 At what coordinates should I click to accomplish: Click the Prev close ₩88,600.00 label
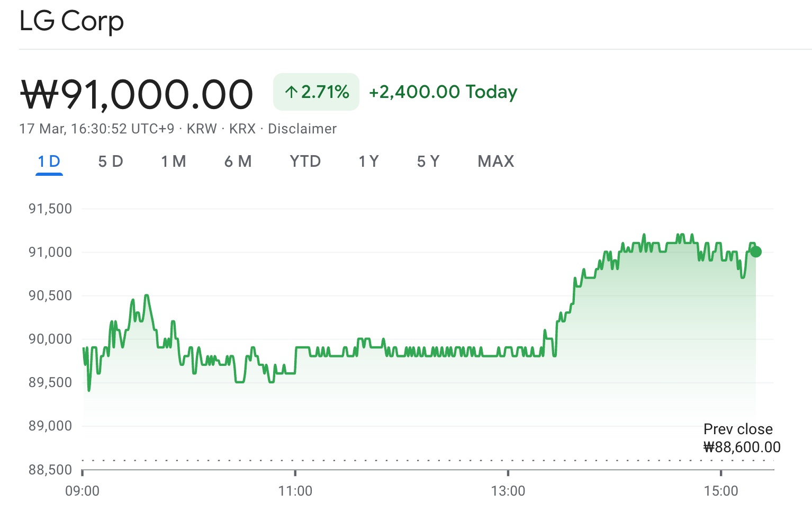[x=741, y=438]
